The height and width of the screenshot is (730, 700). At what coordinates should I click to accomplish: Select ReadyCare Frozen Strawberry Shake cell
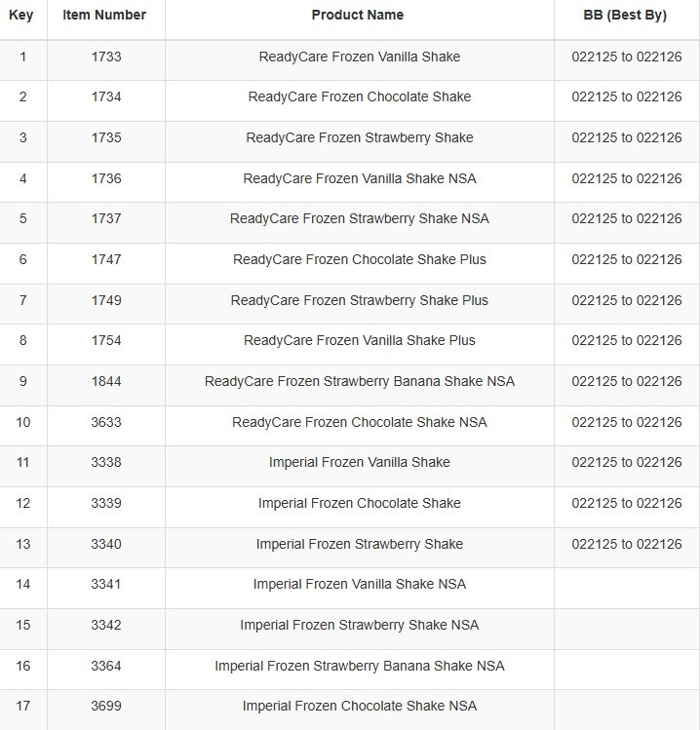(359, 137)
